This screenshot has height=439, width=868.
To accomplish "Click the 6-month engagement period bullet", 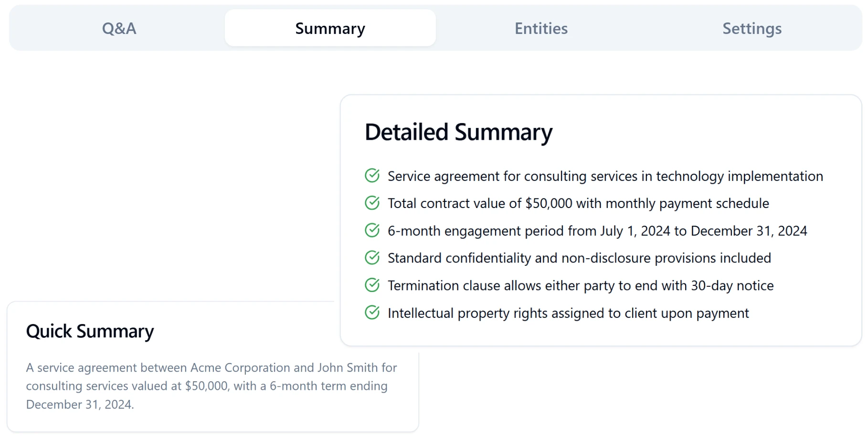I will pyautogui.click(x=597, y=230).
